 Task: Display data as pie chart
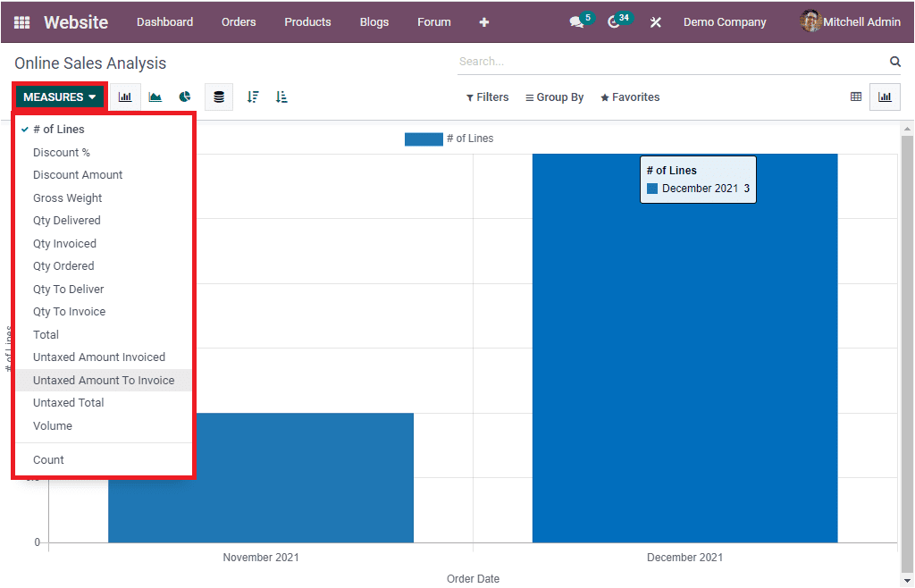pyautogui.click(x=184, y=97)
